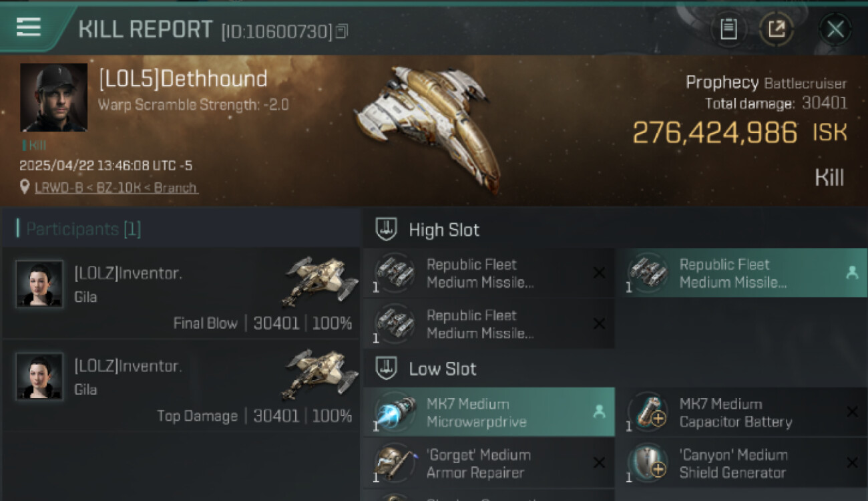
Task: Copy the kill report ID
Action: (342, 31)
